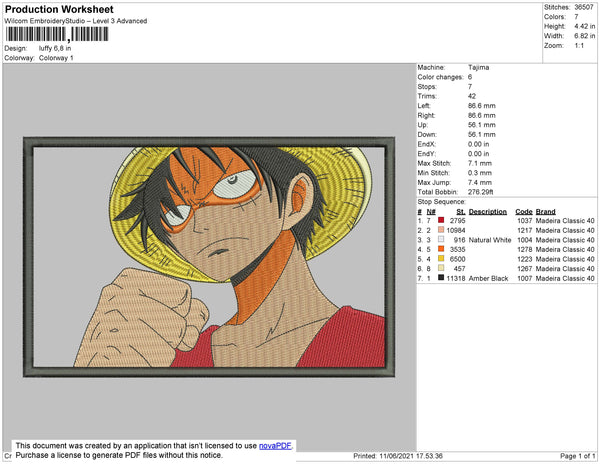This screenshot has height=464, width=600.
Task: Select the Color changes value 6
Action: (470, 77)
